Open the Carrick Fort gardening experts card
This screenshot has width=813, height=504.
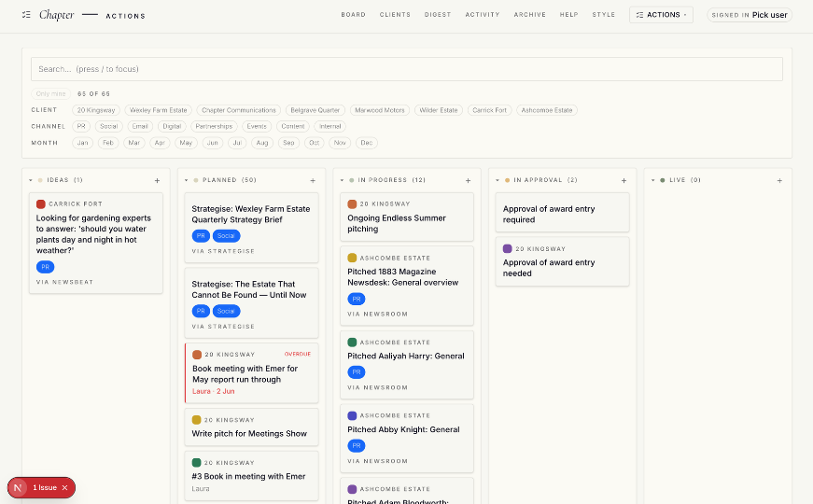(96, 244)
